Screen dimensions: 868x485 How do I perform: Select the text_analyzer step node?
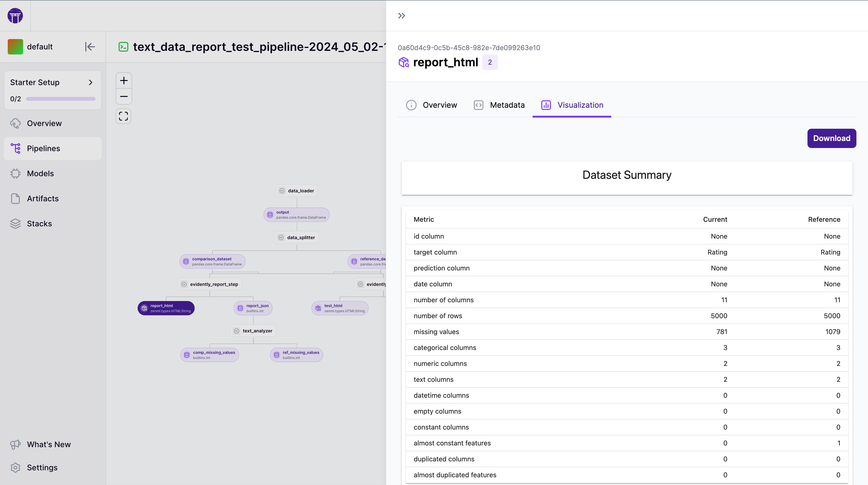pyautogui.click(x=253, y=331)
